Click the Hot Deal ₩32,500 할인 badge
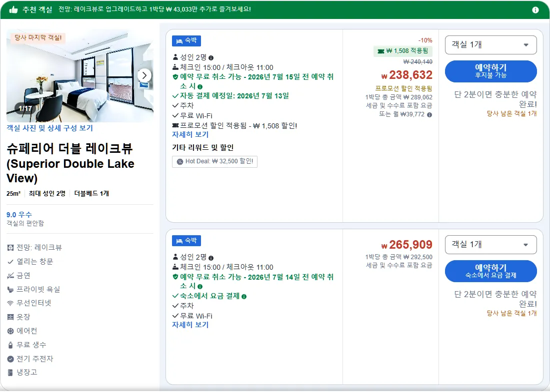 pos(214,161)
